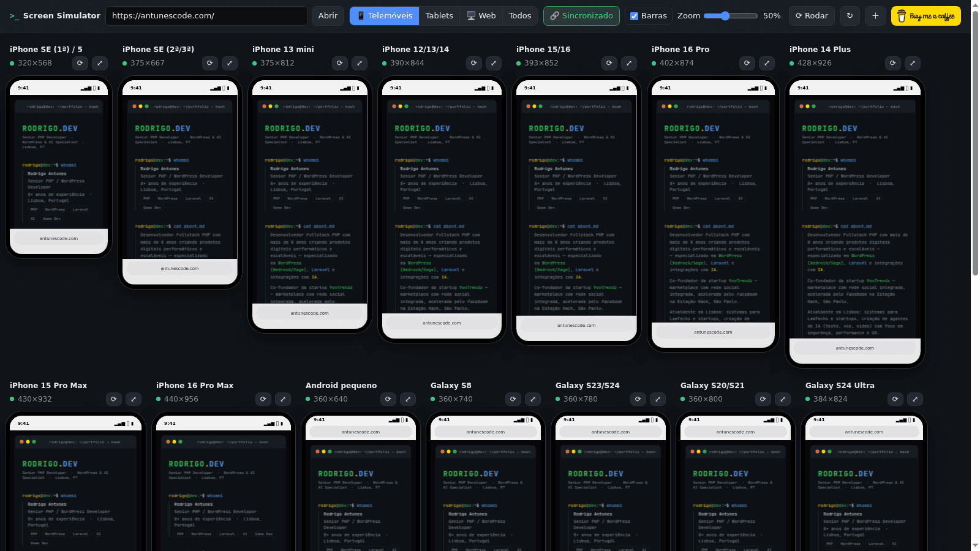This screenshot has width=980, height=551.
Task: Click the Galaxy S24 Ultra device name
Action: tap(840, 386)
